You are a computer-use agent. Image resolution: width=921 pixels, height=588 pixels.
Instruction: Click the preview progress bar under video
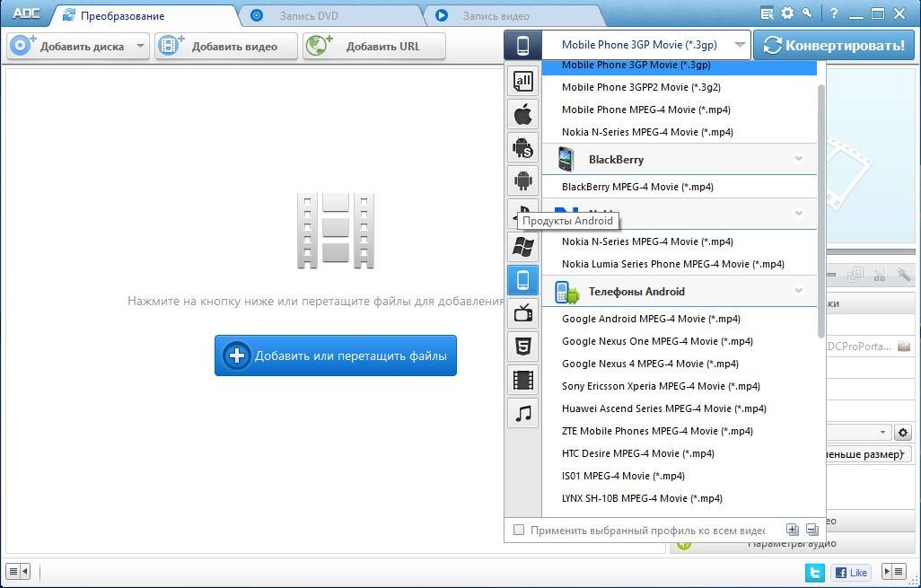(x=871, y=252)
